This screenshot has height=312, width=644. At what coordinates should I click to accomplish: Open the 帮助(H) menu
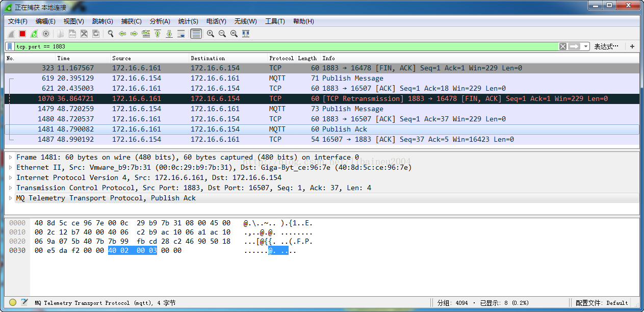(303, 21)
